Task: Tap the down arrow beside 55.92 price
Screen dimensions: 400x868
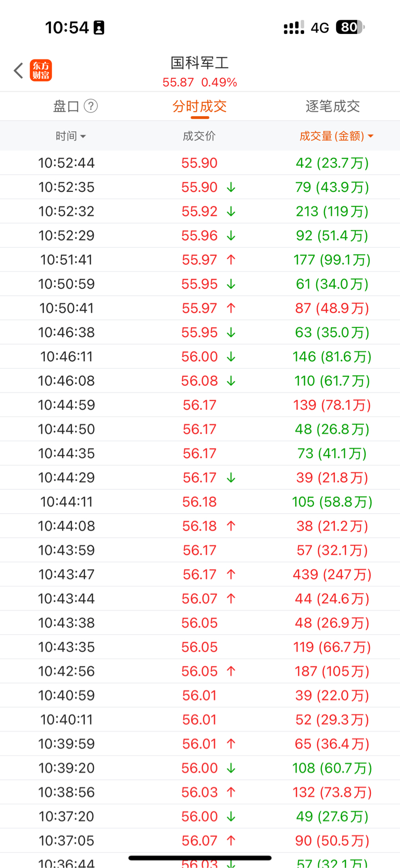Action: [231, 212]
